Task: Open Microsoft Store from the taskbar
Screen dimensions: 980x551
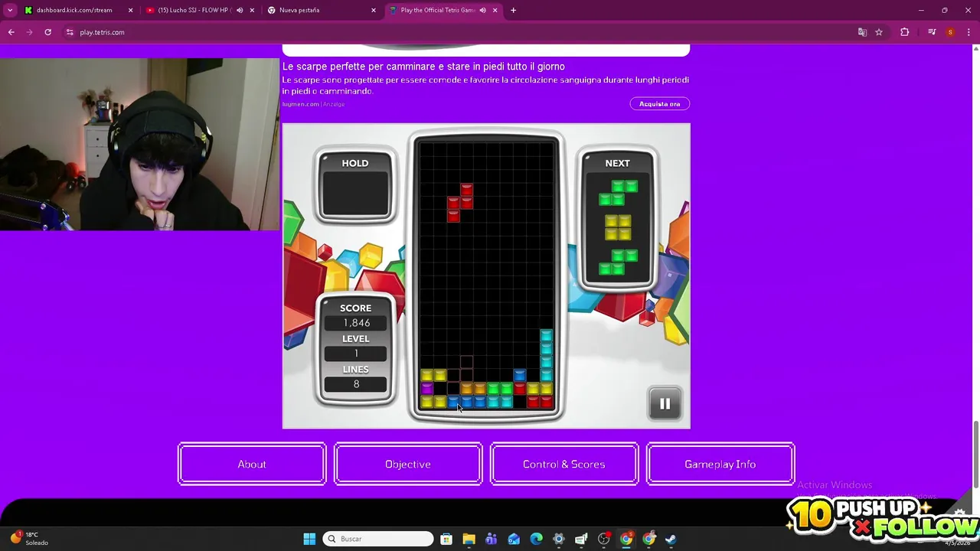Action: coord(446,539)
